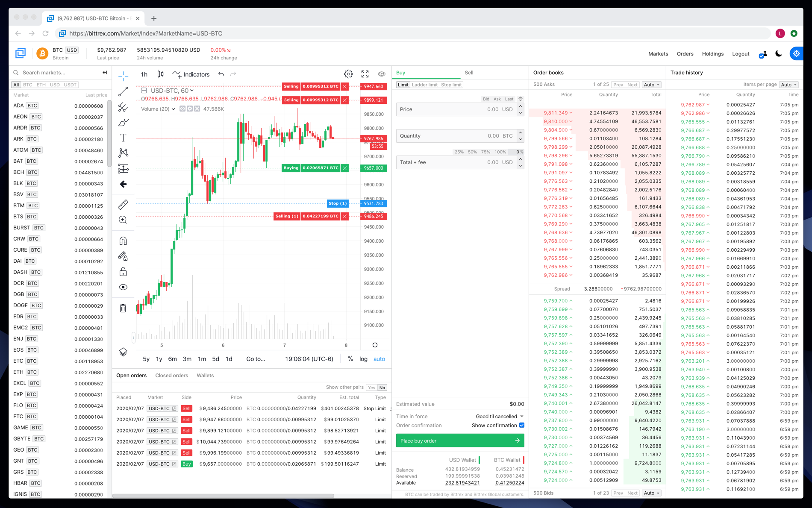Viewport: 812px width, 508px height.
Task: Select Ladder limit order type
Action: tap(424, 85)
